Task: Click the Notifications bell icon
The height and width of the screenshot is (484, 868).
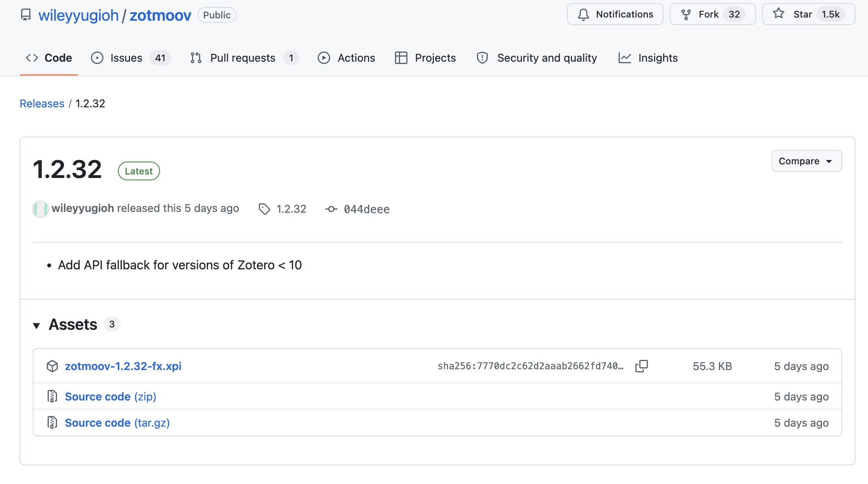Action: click(583, 14)
